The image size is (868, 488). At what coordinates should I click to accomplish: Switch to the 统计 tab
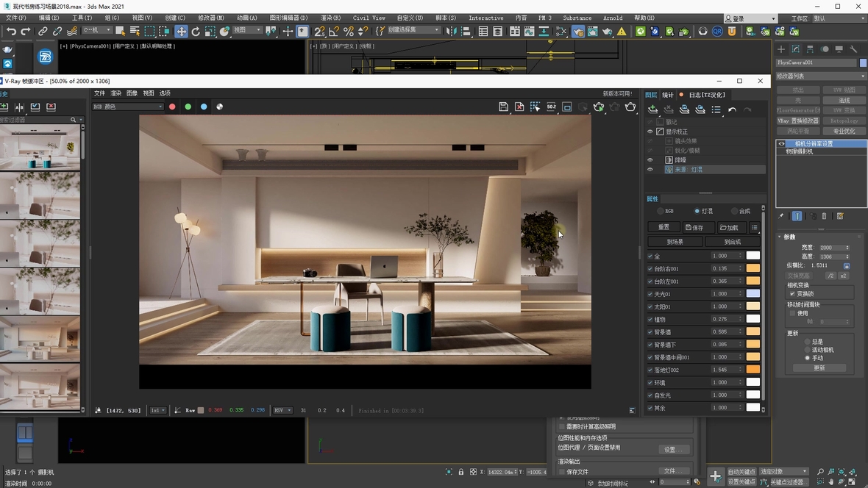click(668, 94)
